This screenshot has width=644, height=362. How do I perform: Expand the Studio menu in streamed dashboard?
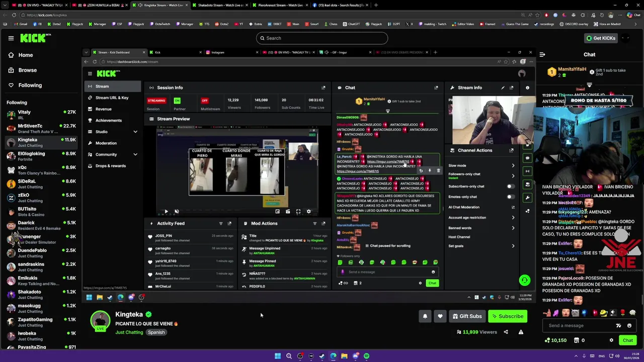135,132
